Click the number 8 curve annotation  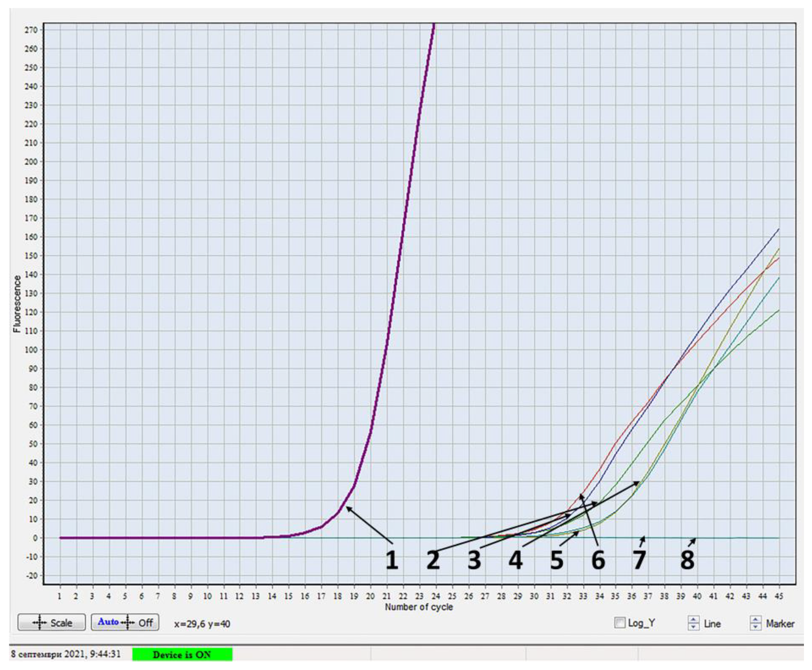[687, 560]
